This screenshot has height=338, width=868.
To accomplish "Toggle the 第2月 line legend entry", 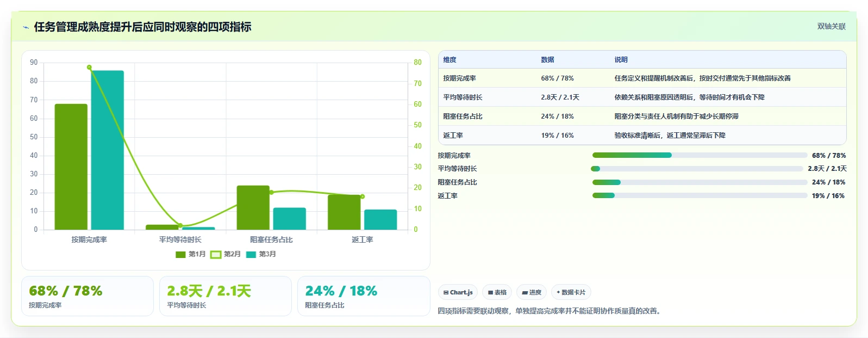I will coord(226,254).
